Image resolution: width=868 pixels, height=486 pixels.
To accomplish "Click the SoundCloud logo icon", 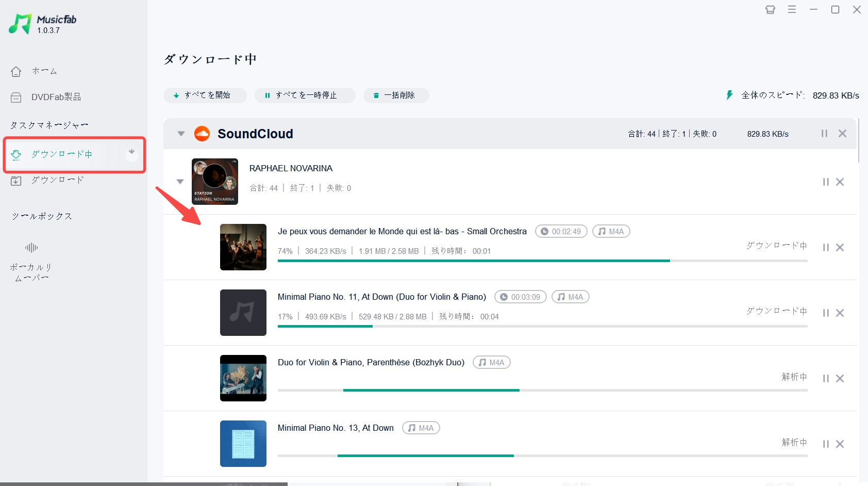I will (x=202, y=134).
